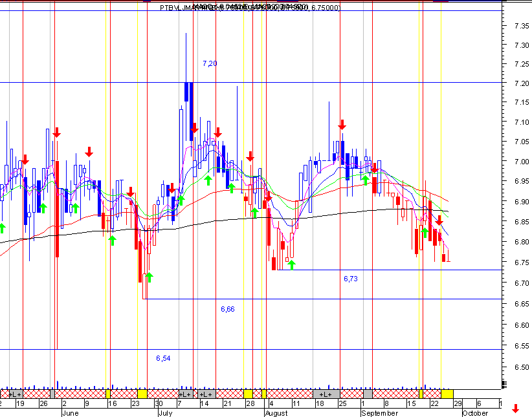Viewport: 532px width, 417px height.
Task: Click the last yellow block after date 22 in September
Action: [447, 394]
